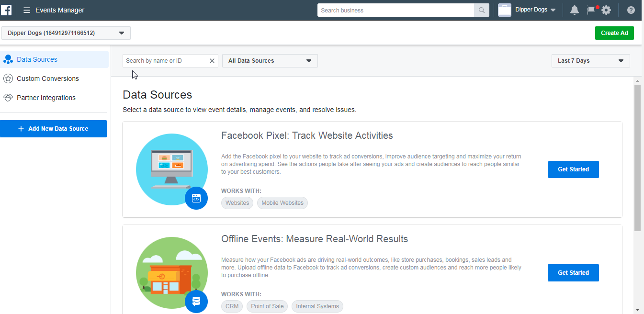Click the Point of Sale tag
Image resolution: width=644 pixels, height=314 pixels.
pyautogui.click(x=267, y=306)
